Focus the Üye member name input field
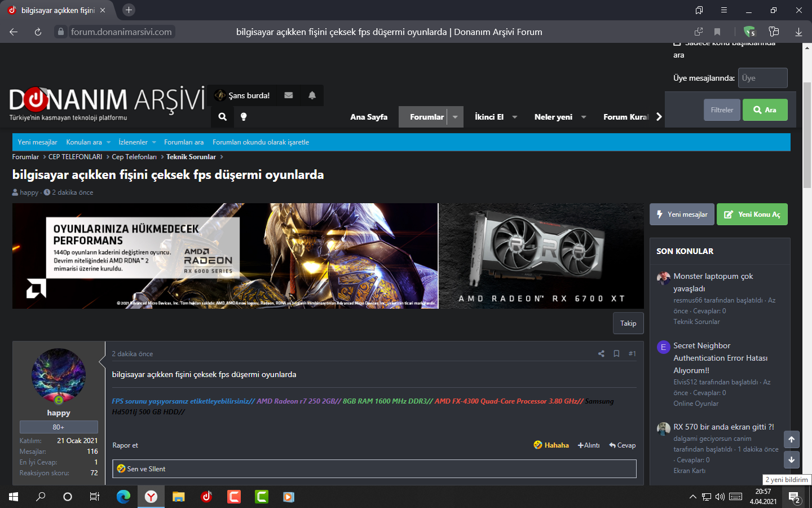This screenshot has width=812, height=508. pyautogui.click(x=763, y=78)
